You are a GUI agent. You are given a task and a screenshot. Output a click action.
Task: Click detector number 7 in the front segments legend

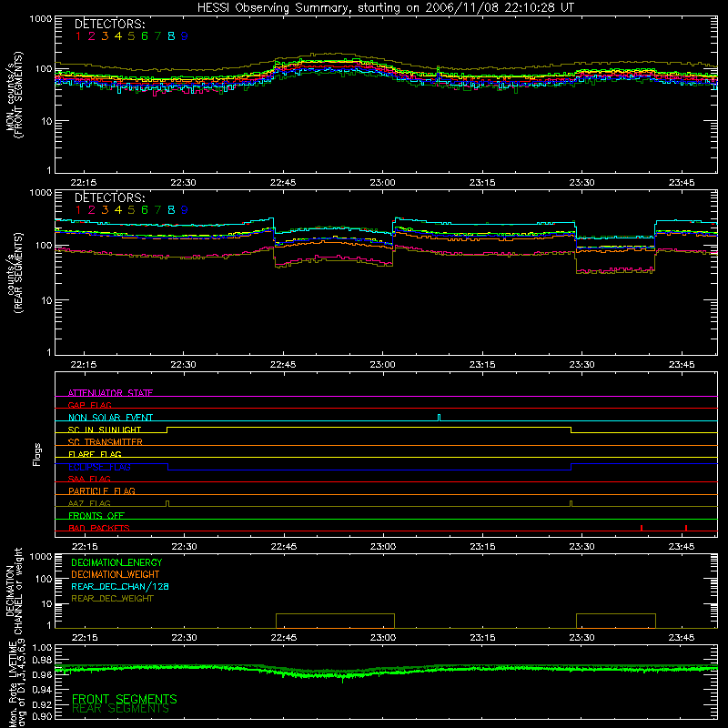pos(157,36)
